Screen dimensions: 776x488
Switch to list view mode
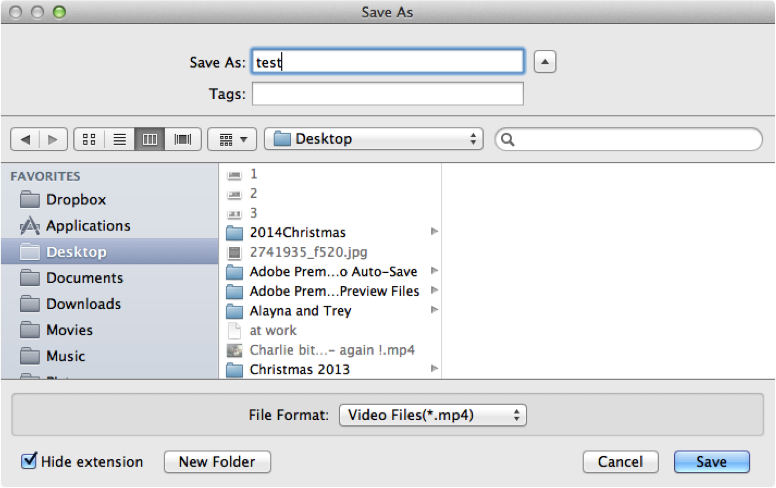click(x=120, y=139)
